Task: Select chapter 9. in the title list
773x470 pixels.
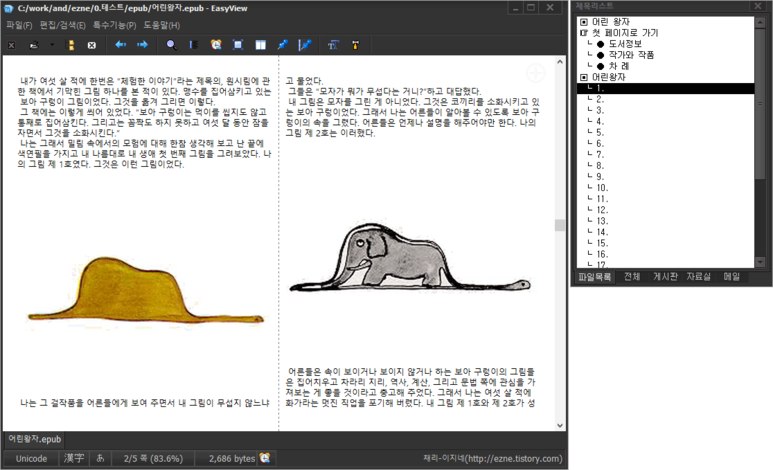Action: [x=600, y=177]
